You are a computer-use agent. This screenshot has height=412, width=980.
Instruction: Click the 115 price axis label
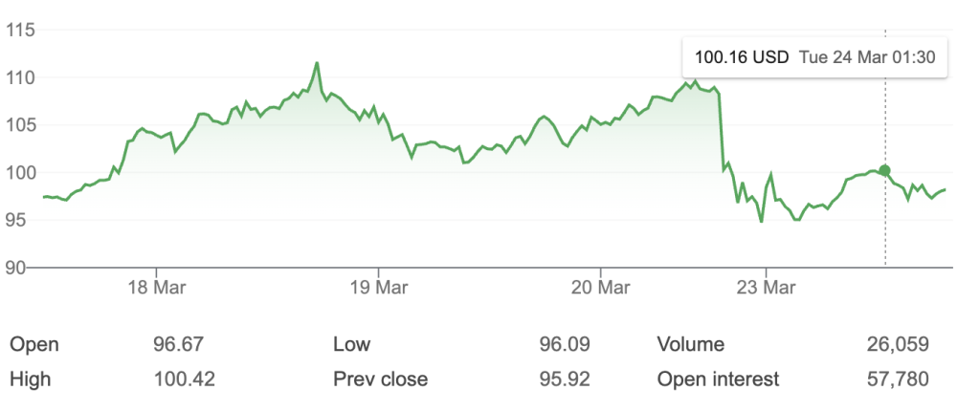[x=19, y=31]
